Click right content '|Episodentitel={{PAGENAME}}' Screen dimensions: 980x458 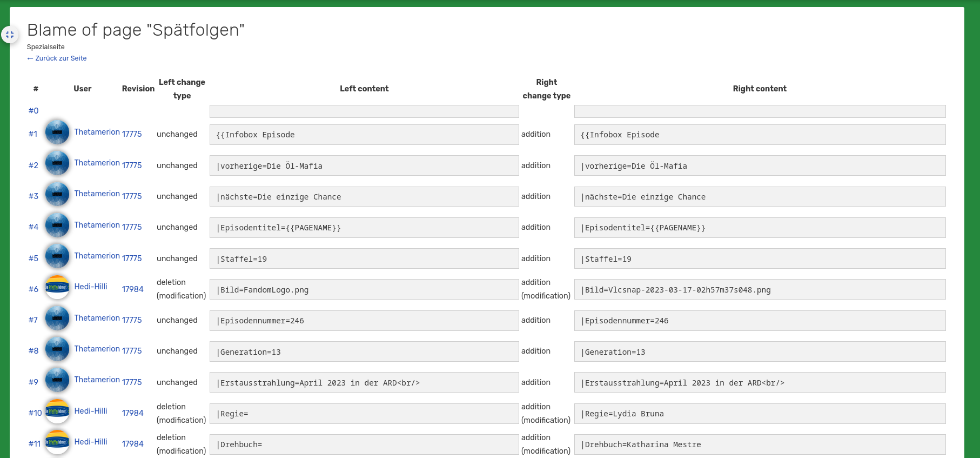pos(760,228)
